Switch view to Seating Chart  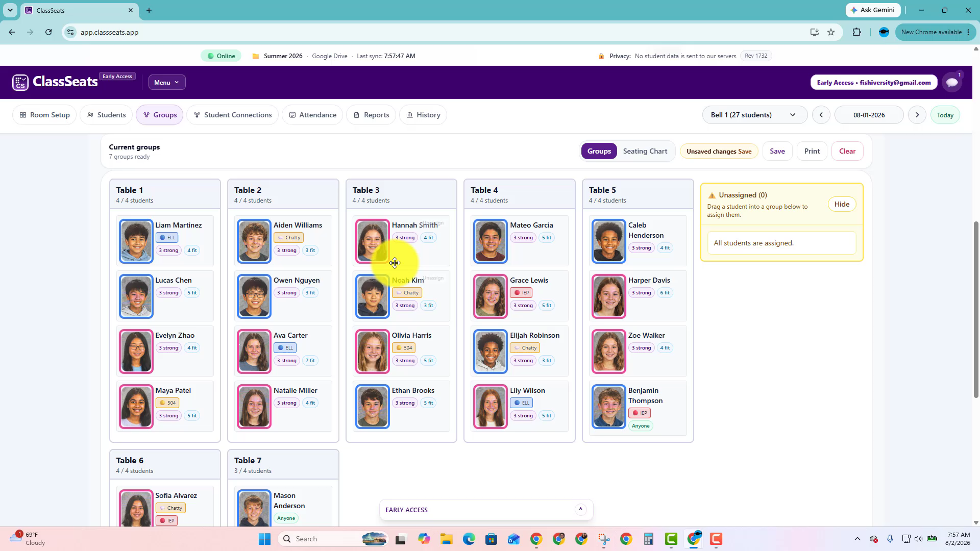coord(645,151)
